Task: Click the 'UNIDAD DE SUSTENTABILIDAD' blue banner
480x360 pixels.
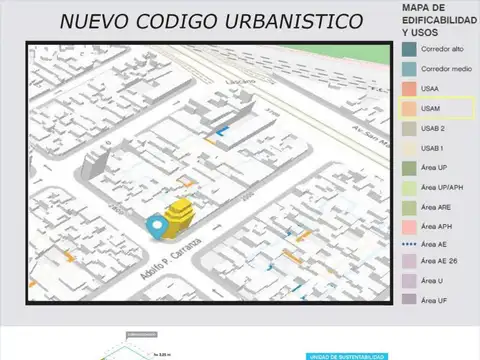Action: tap(347, 357)
